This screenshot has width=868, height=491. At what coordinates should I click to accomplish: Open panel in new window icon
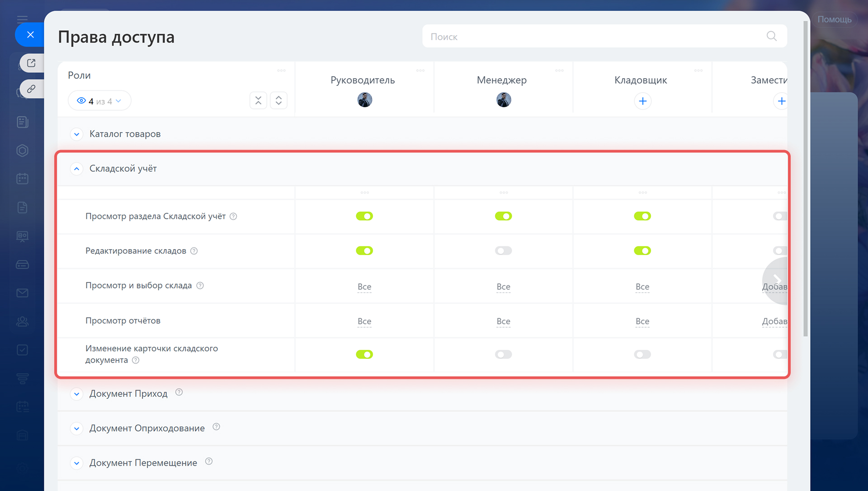click(x=31, y=63)
